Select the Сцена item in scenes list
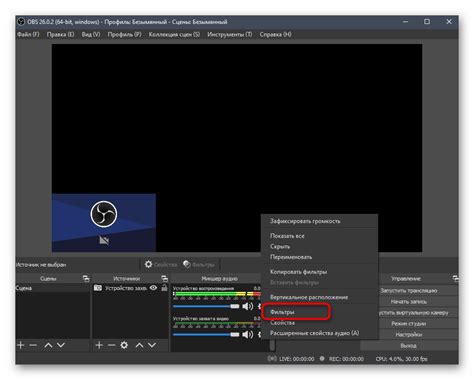Image resolution: width=474 pixels, height=380 pixels. [53, 288]
